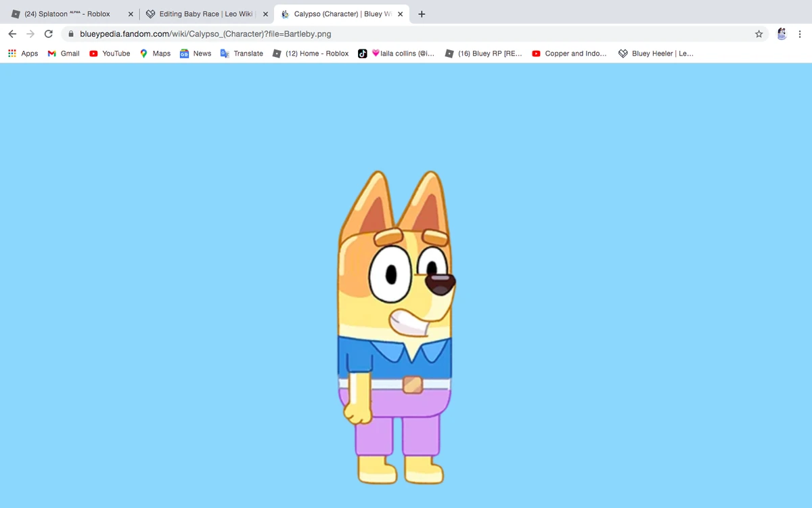This screenshot has width=812, height=508.
Task: Click the back navigation arrow
Action: coord(12,33)
